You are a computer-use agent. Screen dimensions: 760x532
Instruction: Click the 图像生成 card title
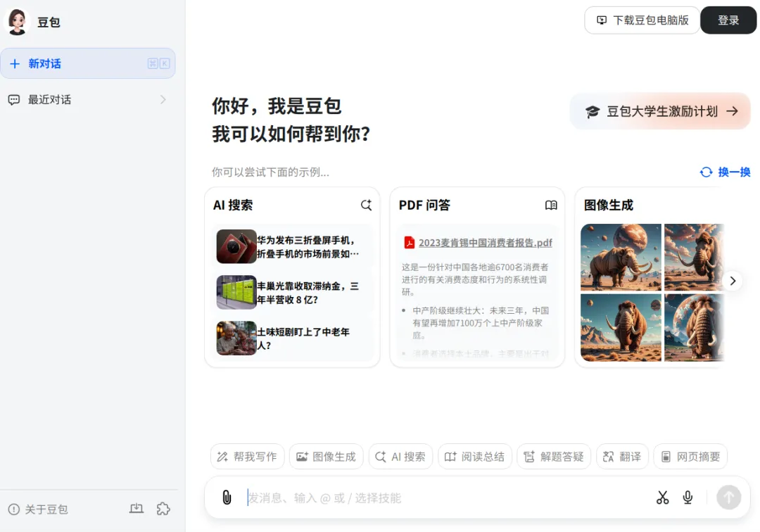pyautogui.click(x=609, y=205)
